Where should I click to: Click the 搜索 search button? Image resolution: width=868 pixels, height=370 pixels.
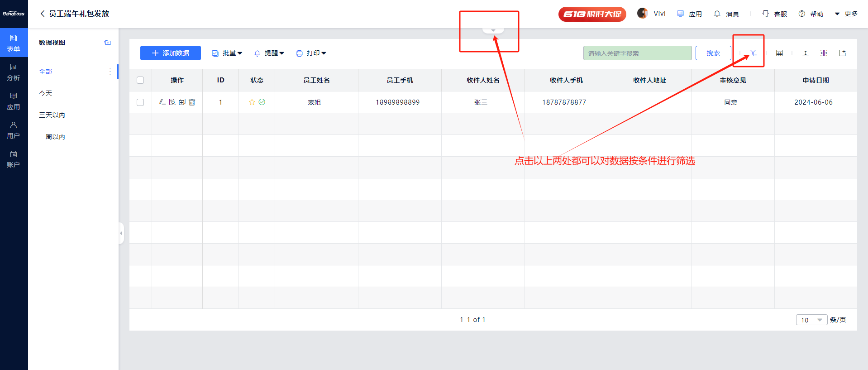(x=713, y=53)
